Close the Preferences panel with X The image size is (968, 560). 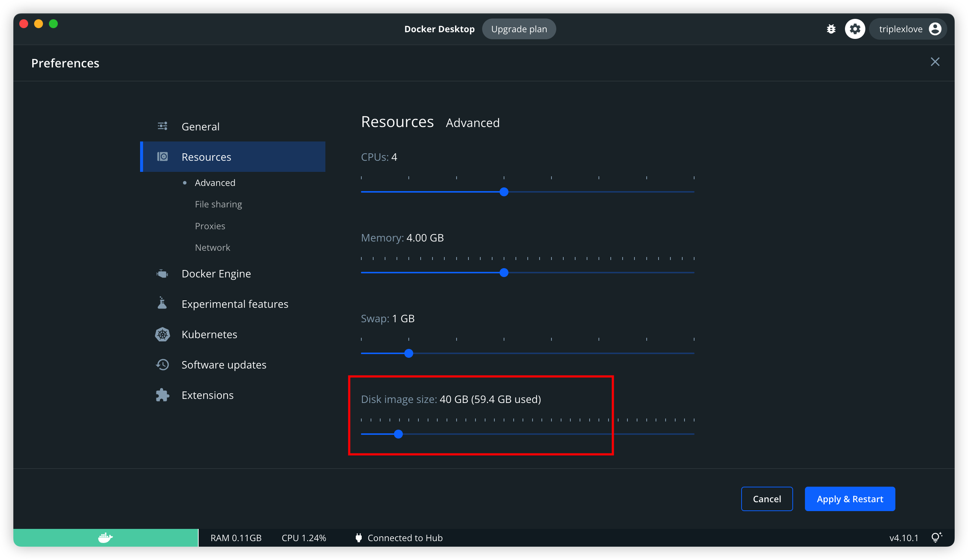click(935, 62)
